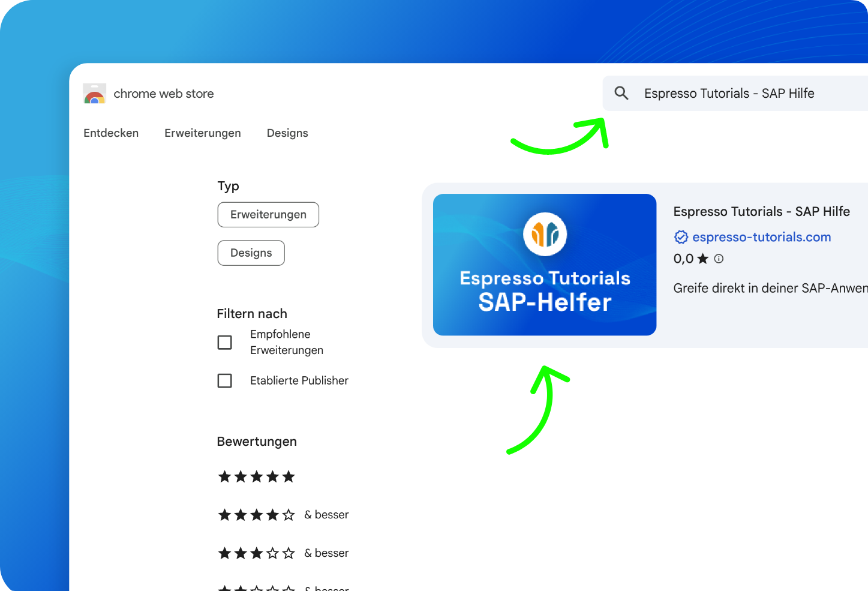Select three stars & besser filter
Screen dimensions: 868x591
283,553
